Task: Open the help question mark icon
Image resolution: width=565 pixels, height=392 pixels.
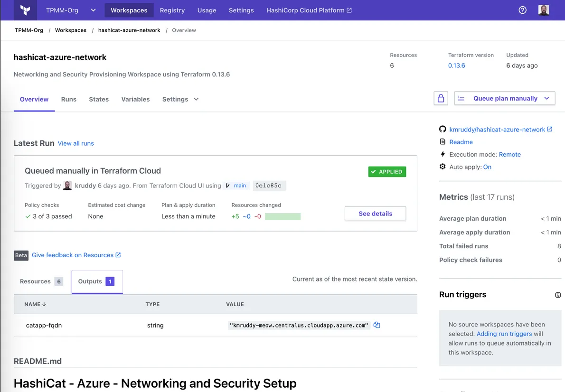Action: point(522,10)
